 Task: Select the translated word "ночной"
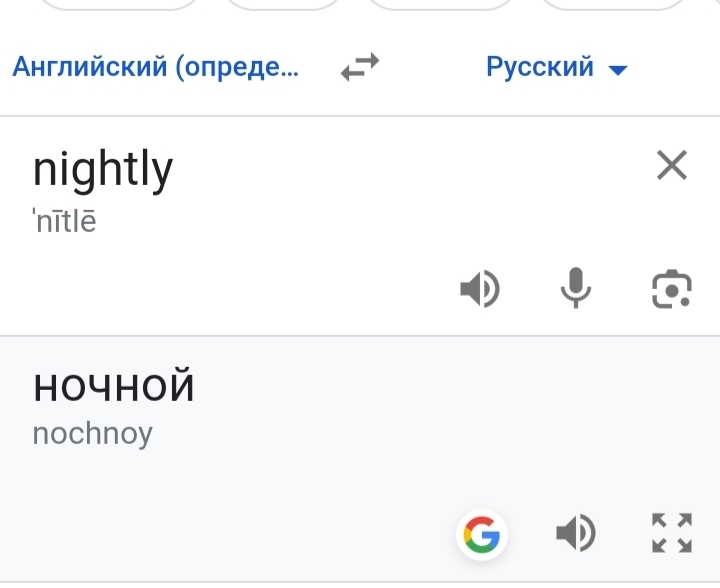coord(113,386)
